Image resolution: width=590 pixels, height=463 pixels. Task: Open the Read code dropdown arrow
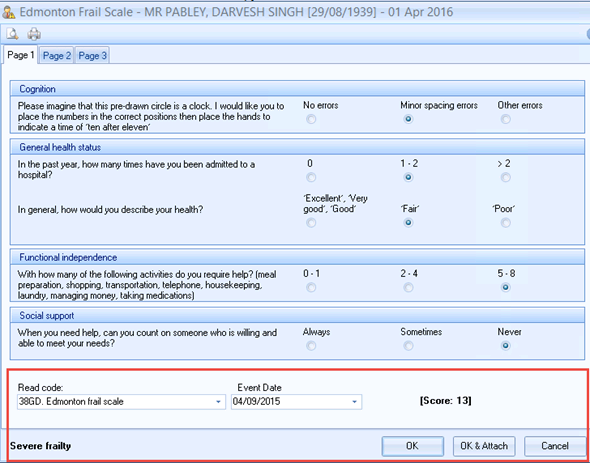tap(218, 402)
